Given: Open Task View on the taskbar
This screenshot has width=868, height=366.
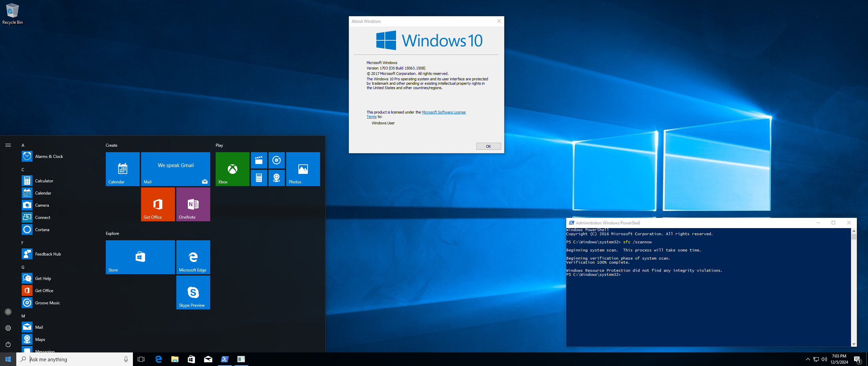Looking at the screenshot, I should click(141, 359).
